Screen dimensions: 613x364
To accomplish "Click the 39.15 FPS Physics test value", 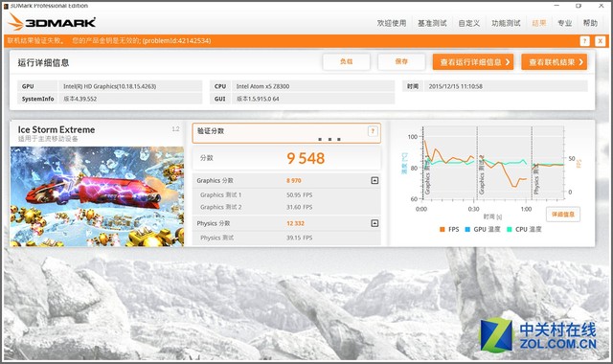I will pyautogui.click(x=299, y=238).
